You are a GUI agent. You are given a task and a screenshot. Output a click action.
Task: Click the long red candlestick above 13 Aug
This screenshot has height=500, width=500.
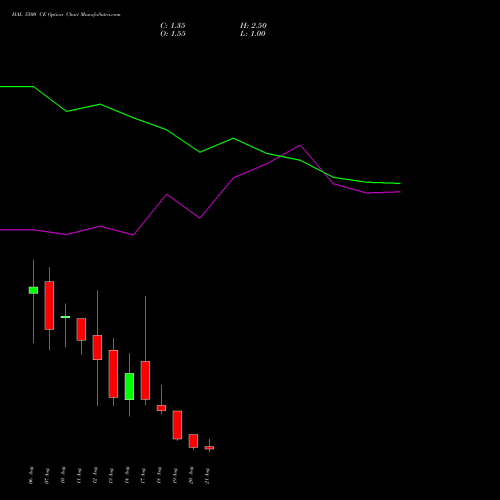click(113, 374)
